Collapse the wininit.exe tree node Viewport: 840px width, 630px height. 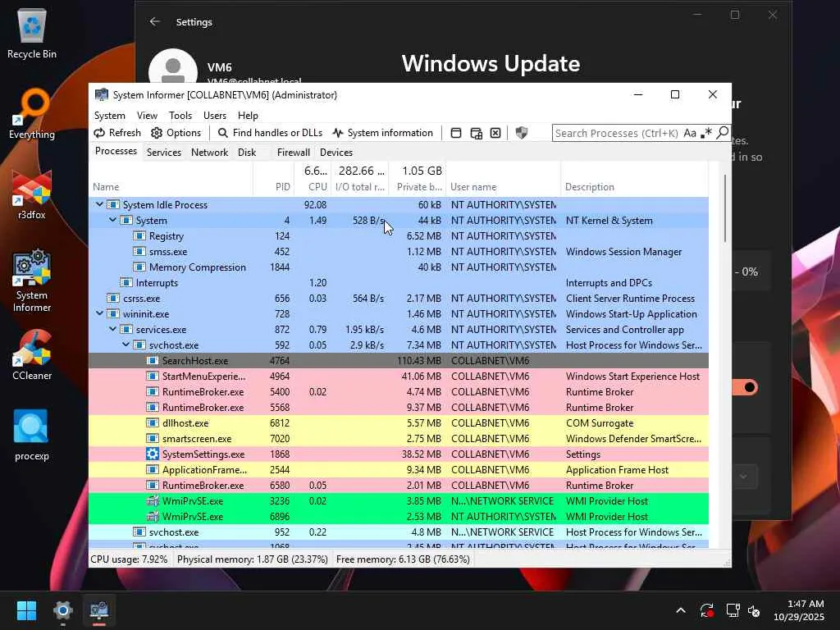99,313
